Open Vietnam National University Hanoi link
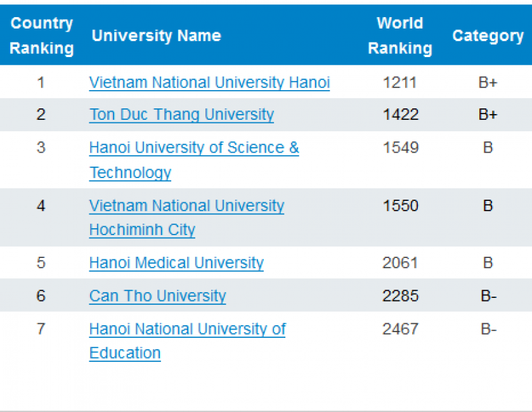This screenshot has width=532, height=412. pos(209,82)
